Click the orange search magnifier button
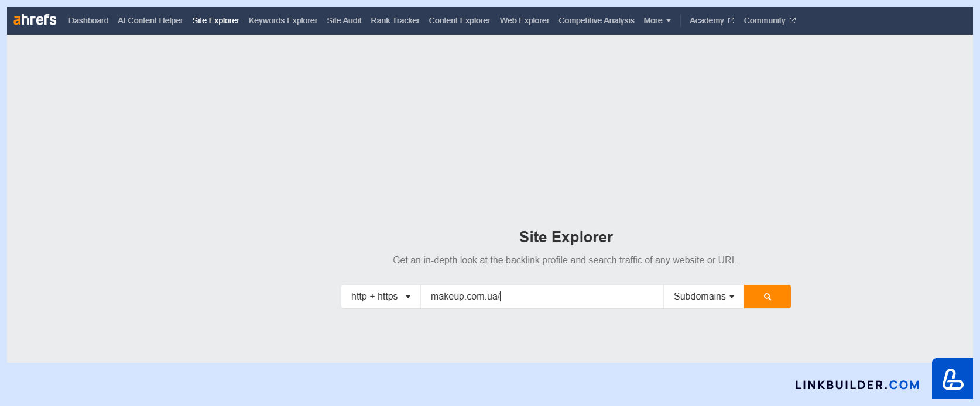The image size is (980, 406). tap(767, 297)
